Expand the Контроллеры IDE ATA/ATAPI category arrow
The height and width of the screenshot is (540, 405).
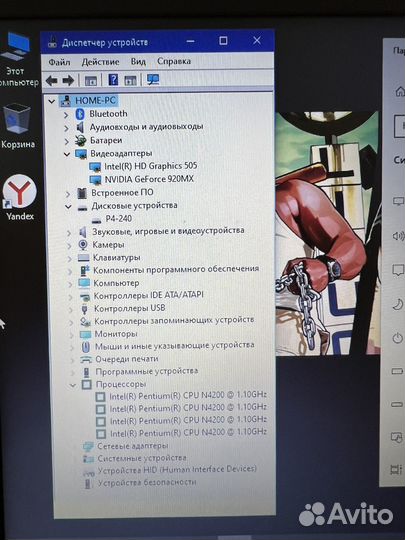coord(70,297)
